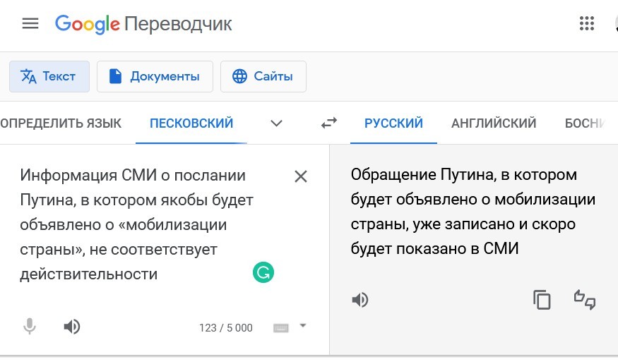Copy the translation to clipboard
The image size is (618, 364).
[542, 300]
